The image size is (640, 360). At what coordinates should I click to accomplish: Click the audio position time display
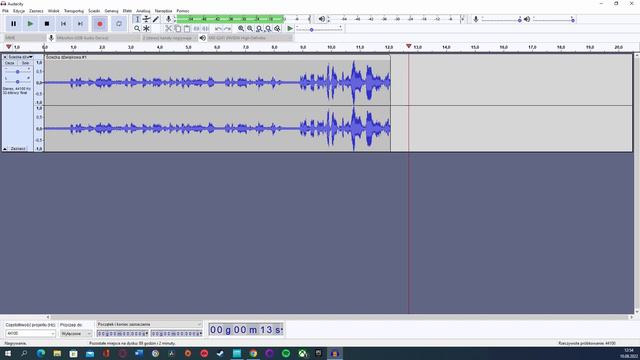click(246, 330)
